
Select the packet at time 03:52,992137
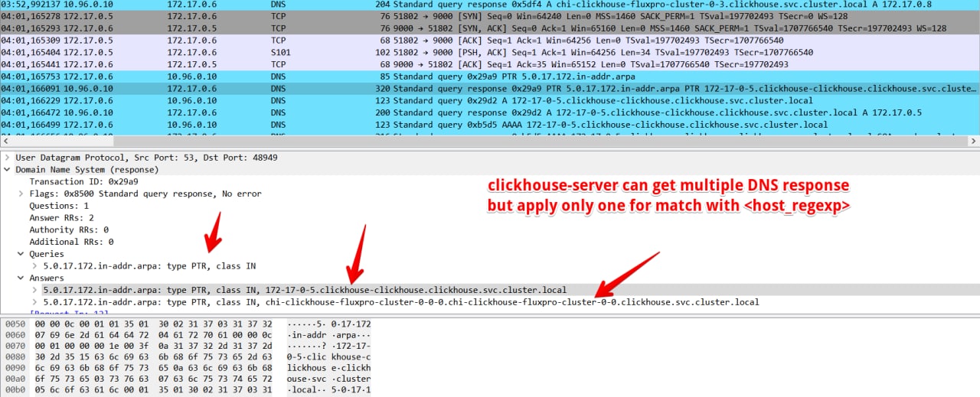tap(490, 5)
